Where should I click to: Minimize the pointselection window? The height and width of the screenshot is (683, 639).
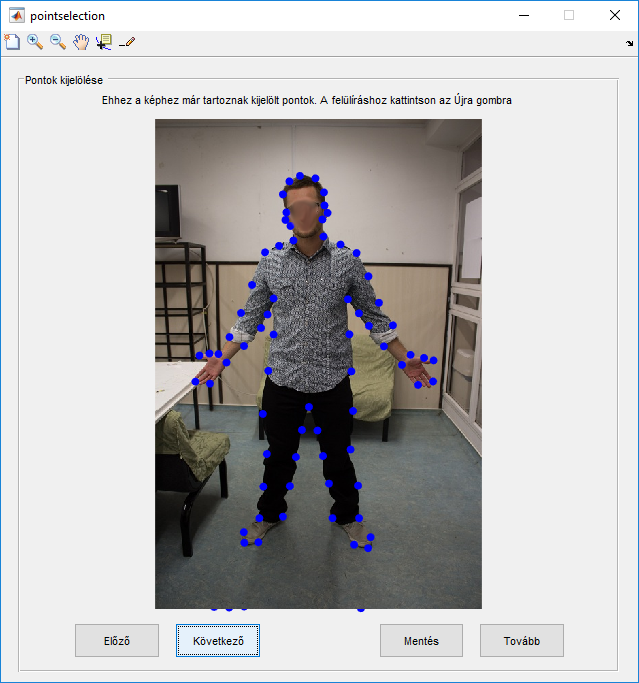523,15
